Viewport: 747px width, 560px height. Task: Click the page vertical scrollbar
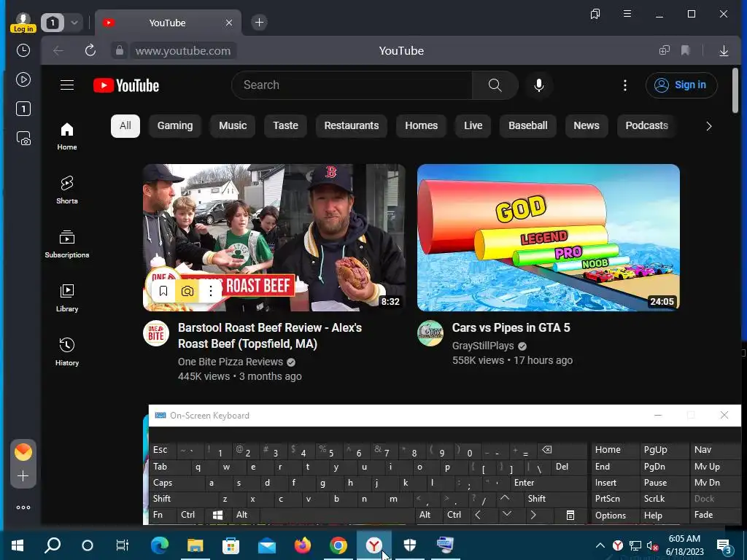coord(735,90)
